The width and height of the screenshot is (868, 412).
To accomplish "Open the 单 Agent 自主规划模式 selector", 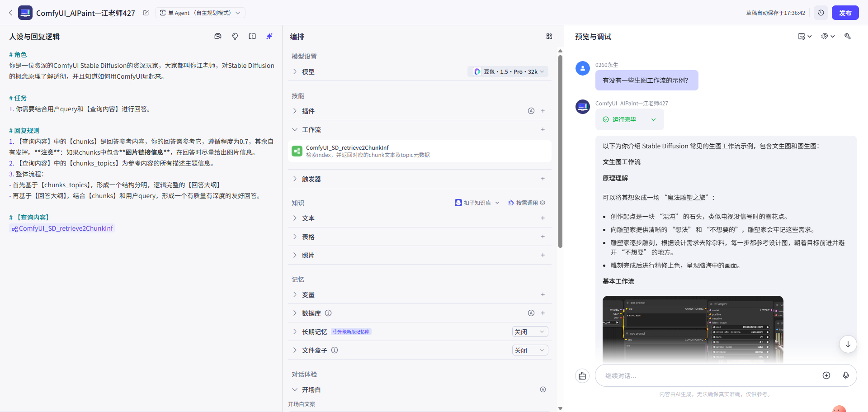I will (200, 13).
